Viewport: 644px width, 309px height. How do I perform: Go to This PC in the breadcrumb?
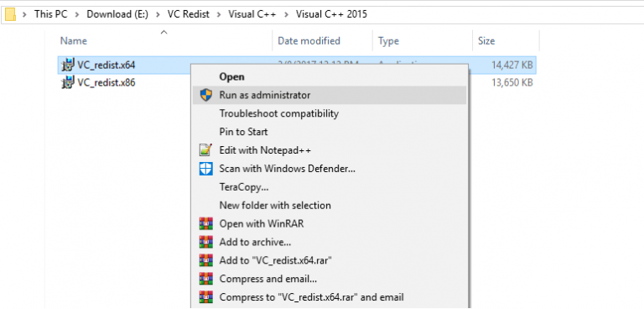(x=50, y=14)
